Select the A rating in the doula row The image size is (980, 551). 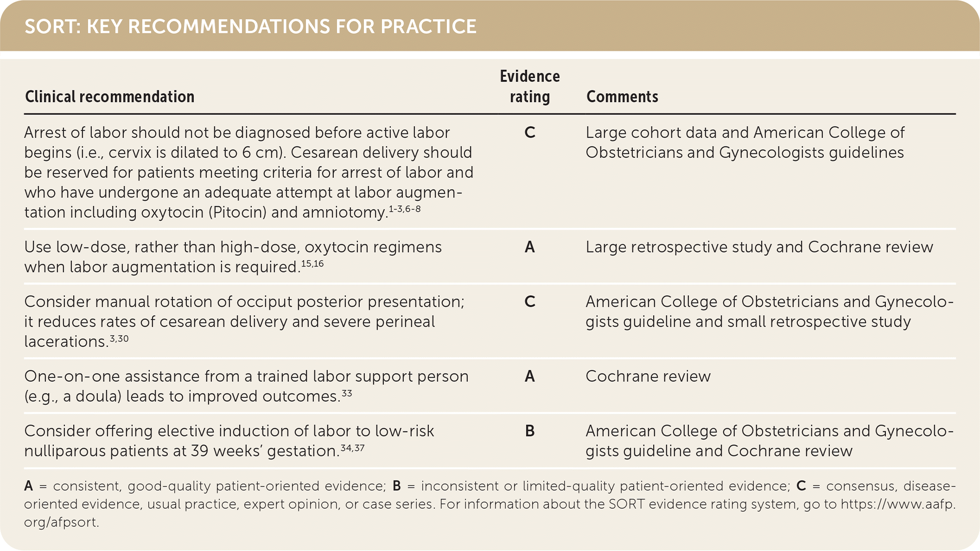pos(529,377)
